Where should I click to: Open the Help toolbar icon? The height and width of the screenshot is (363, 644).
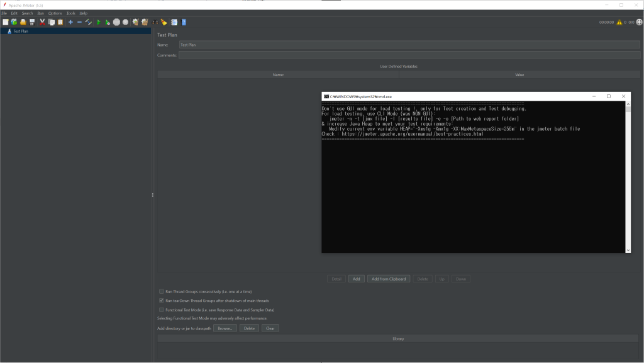184,22
